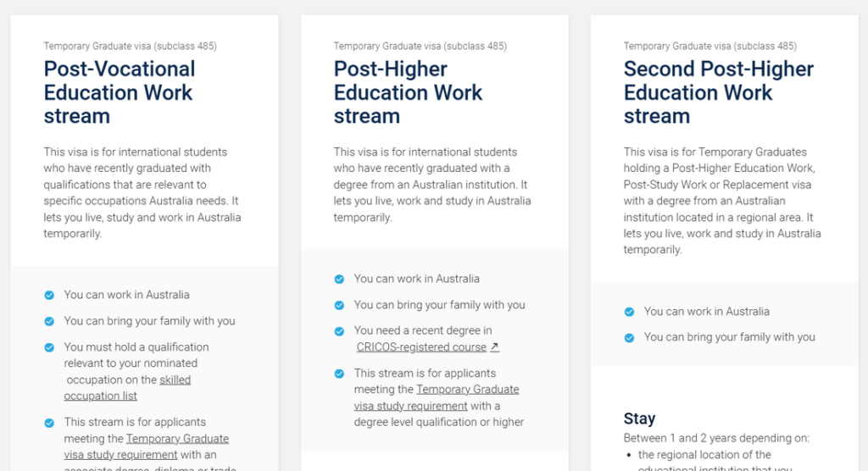Image resolution: width=868 pixels, height=471 pixels.
Task: Open Temporary Graduate visa study requirement link in first card
Action: (146, 446)
